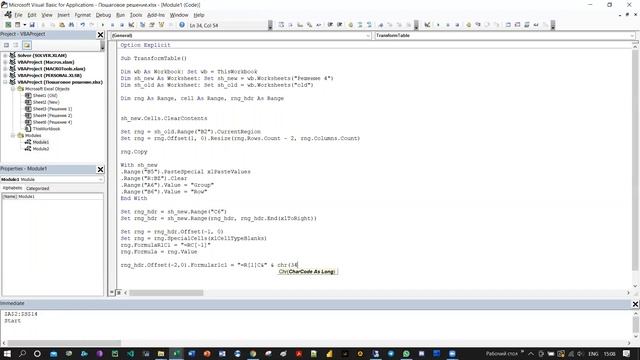
Task: Click the (Name) Module1 property field
Action: click(x=53, y=196)
